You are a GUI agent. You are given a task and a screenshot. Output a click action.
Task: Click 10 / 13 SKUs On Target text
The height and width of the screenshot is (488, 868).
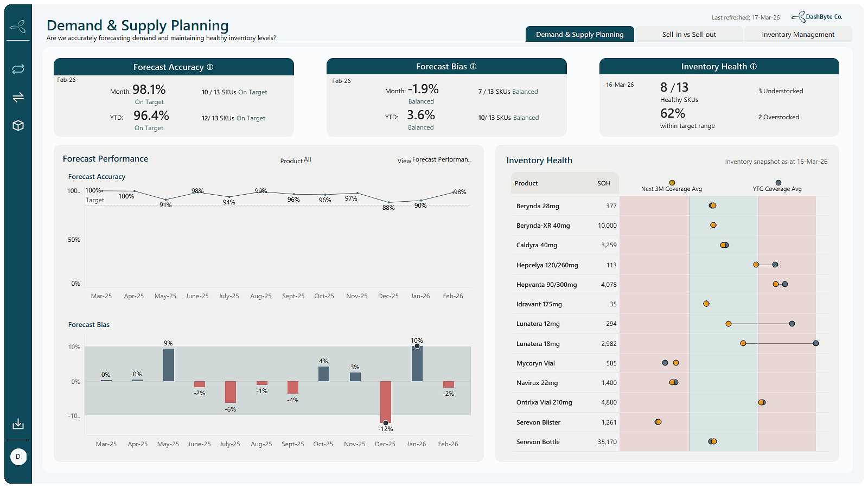point(234,92)
